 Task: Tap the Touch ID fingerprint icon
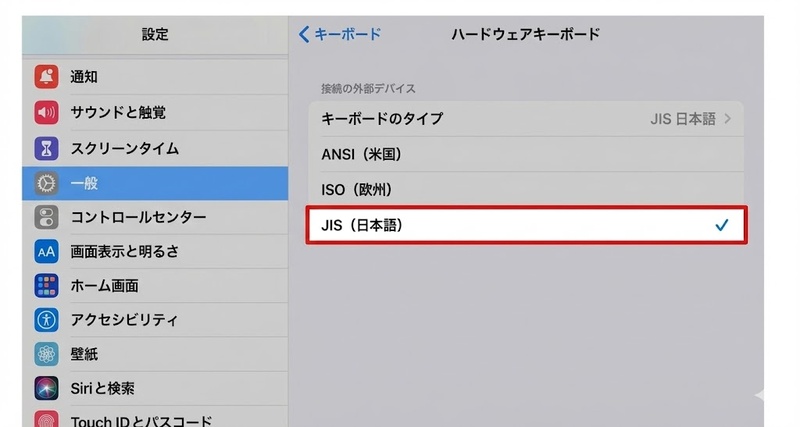pos(46,419)
